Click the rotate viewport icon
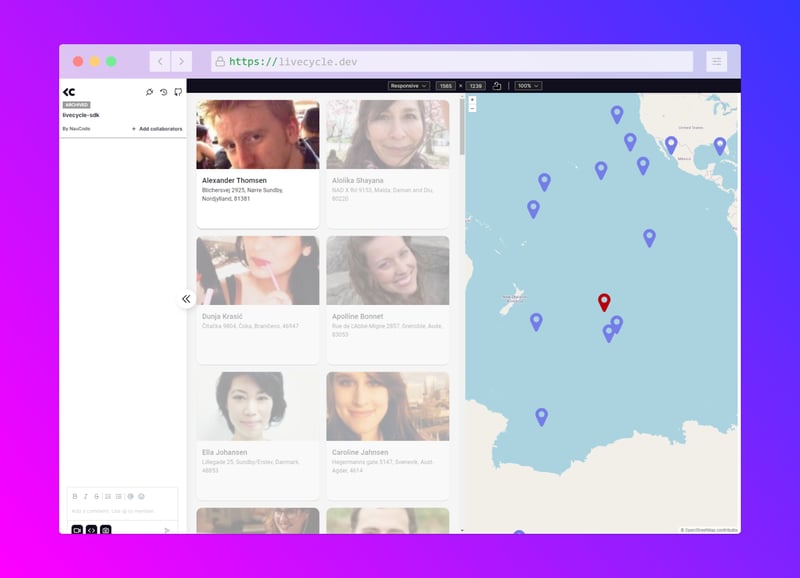The image size is (800, 578). coord(497,86)
